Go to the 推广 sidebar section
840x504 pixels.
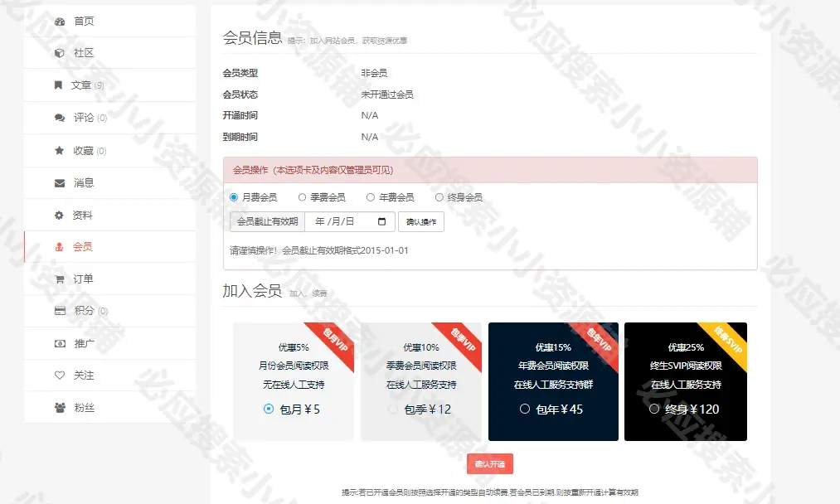coord(83,343)
